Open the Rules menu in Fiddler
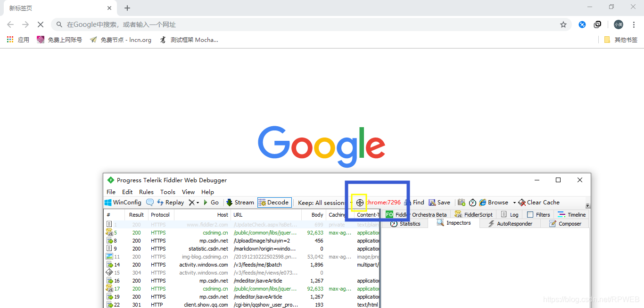644x308 pixels. 146,192
